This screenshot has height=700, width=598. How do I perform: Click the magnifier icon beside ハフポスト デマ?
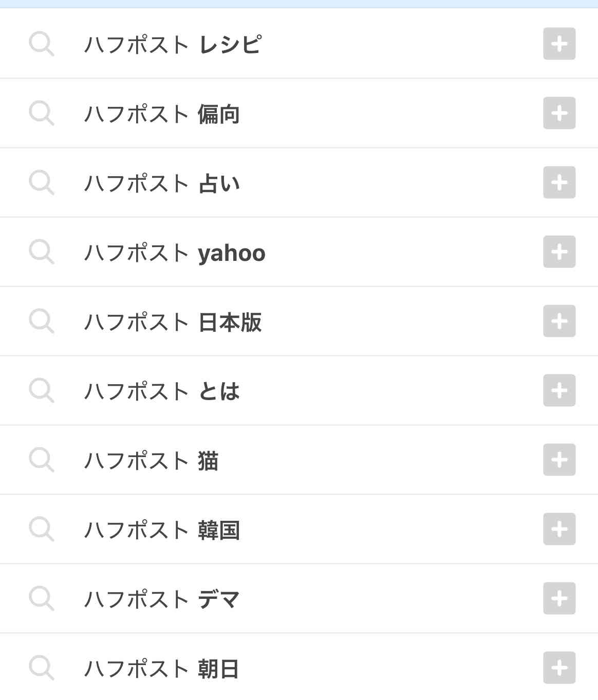[x=41, y=598]
